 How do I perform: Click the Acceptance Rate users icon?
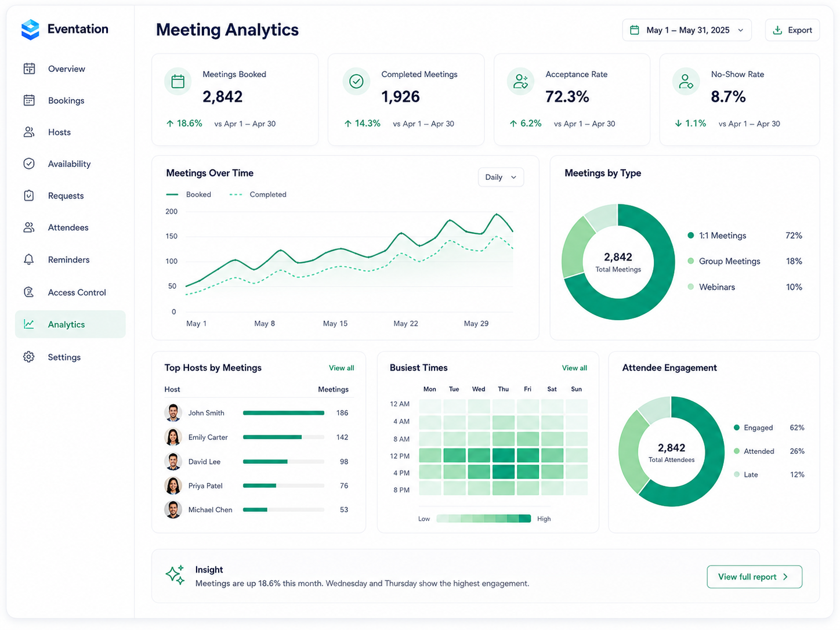[x=520, y=81]
